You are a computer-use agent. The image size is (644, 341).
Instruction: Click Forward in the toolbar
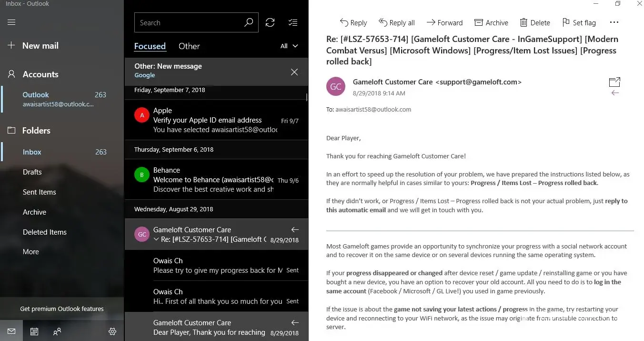point(444,22)
